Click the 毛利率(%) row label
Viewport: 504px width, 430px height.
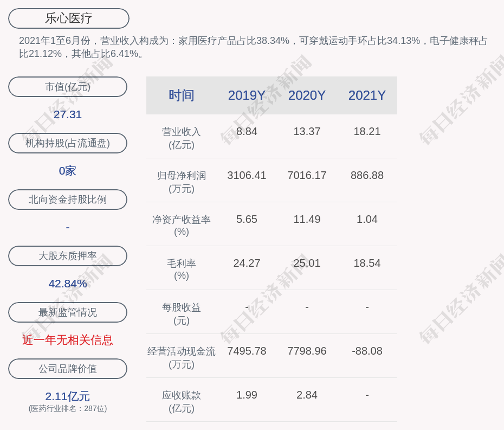182,269
